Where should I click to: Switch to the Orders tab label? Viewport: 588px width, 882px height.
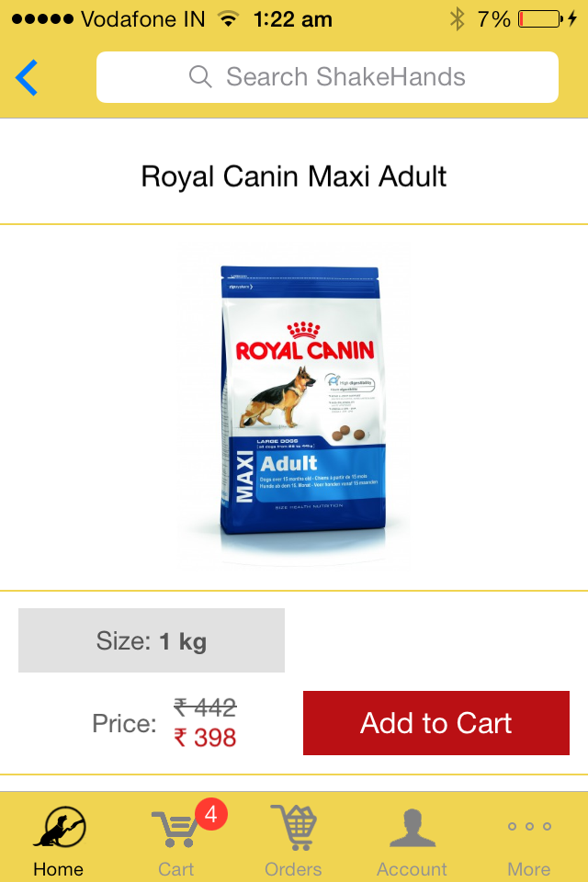coord(293,869)
